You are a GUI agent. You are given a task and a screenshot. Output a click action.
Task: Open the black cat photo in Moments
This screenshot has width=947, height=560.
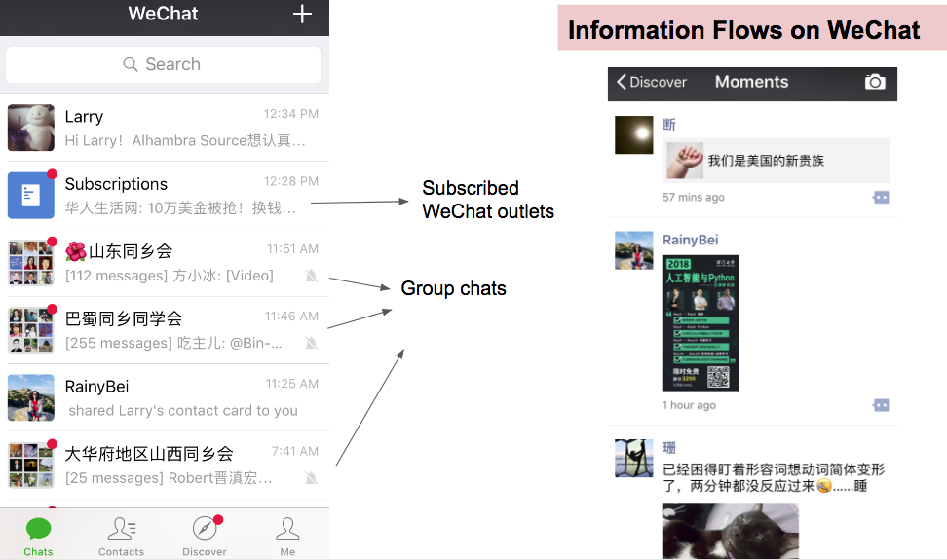pos(730,531)
